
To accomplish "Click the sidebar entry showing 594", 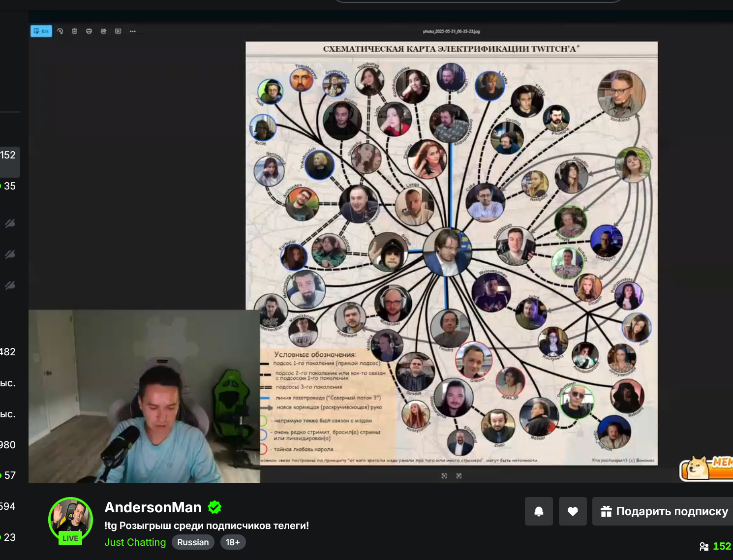I will click(8, 506).
